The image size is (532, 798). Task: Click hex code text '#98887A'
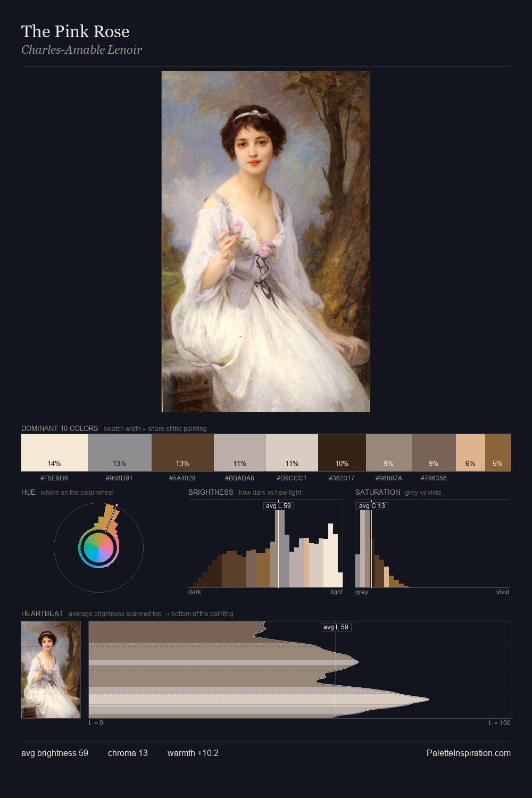[389, 478]
